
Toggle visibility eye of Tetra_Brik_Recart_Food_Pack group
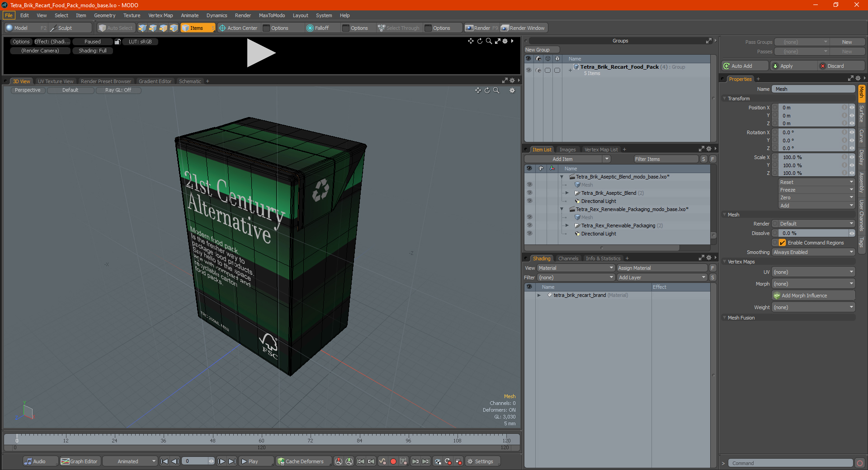[x=528, y=70]
